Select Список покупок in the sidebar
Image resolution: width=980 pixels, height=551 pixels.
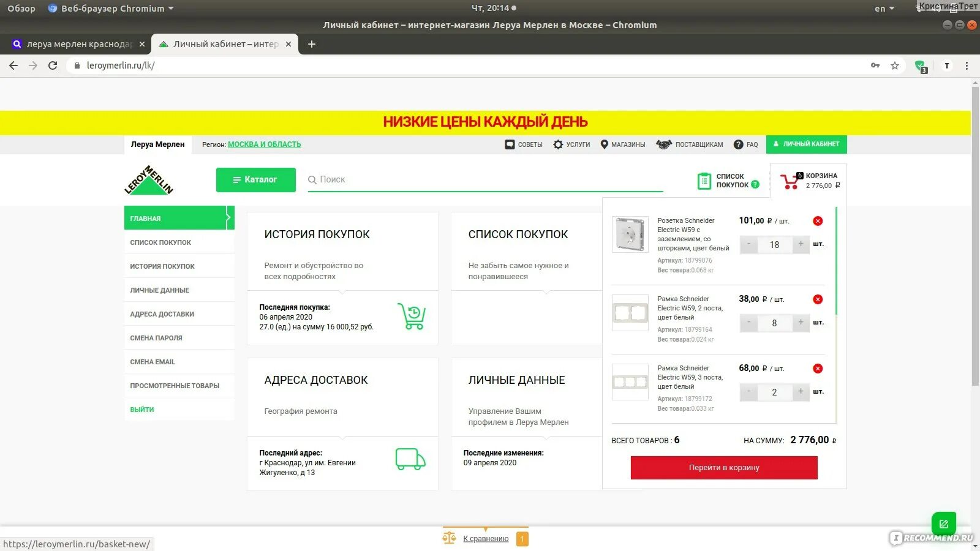point(179,242)
